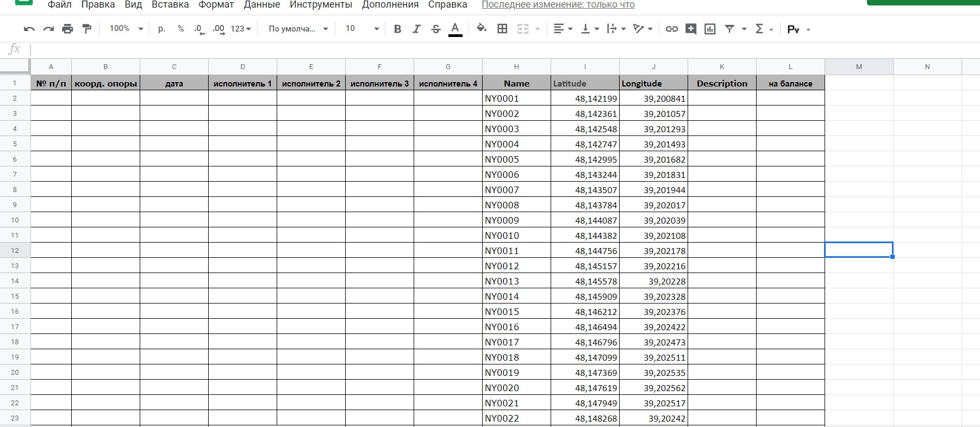Open last edit history link

point(558,5)
